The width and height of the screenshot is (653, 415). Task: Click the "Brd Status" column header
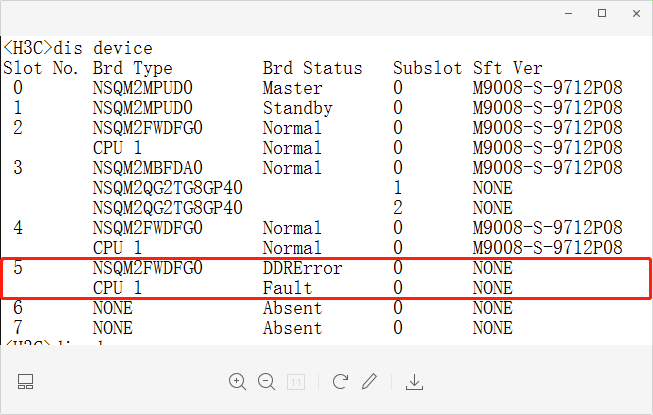312,68
